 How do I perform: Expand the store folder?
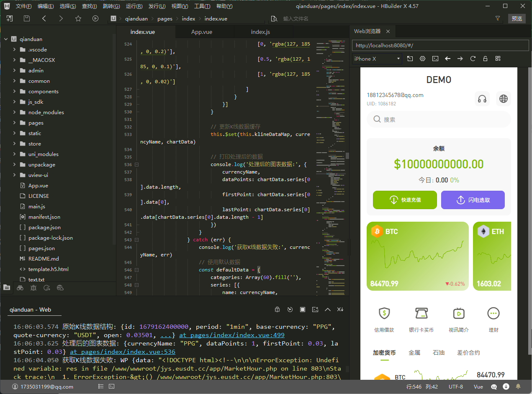click(15, 144)
